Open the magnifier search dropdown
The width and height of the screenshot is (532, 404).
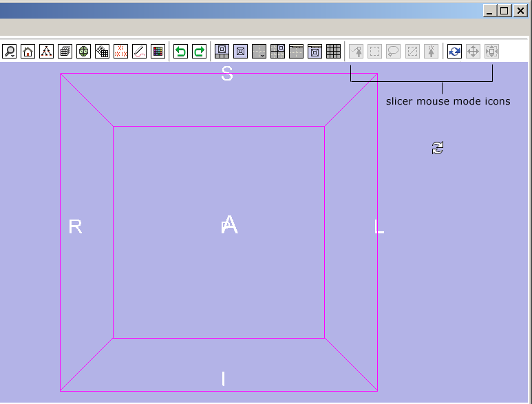[10, 51]
